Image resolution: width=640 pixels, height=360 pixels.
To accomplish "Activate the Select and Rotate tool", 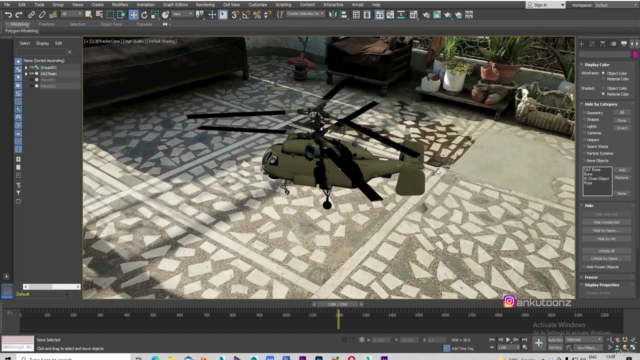I will pos(144,15).
